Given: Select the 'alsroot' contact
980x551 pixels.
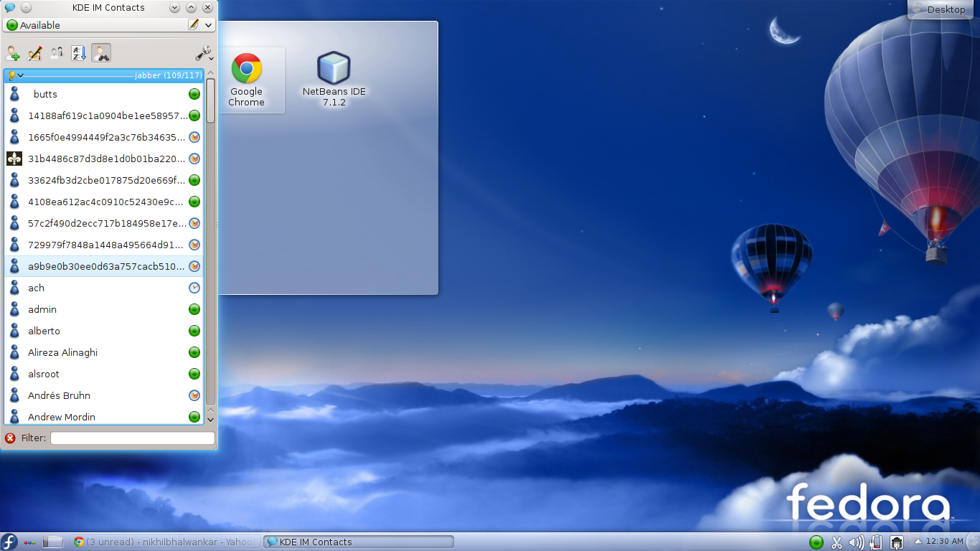Looking at the screenshot, I should [104, 374].
